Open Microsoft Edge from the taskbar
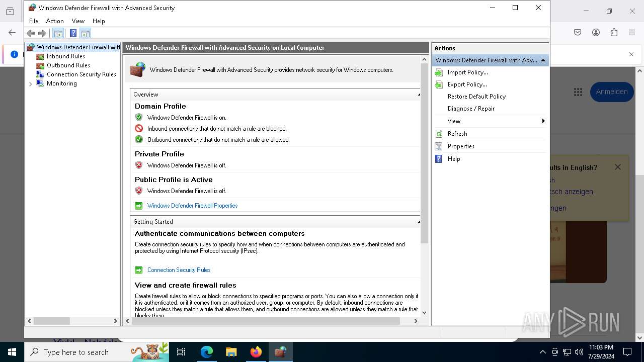 207,352
